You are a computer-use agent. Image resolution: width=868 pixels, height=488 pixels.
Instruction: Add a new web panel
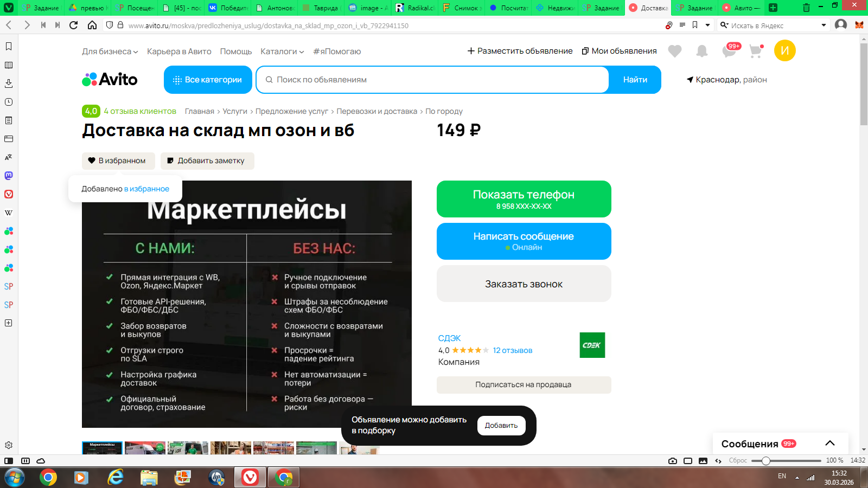coord(9,323)
